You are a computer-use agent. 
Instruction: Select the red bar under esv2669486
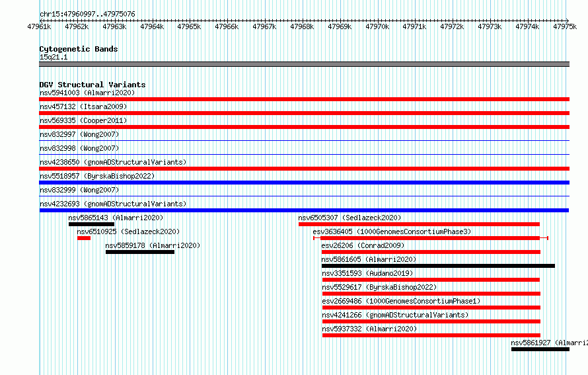pyautogui.click(x=431, y=308)
